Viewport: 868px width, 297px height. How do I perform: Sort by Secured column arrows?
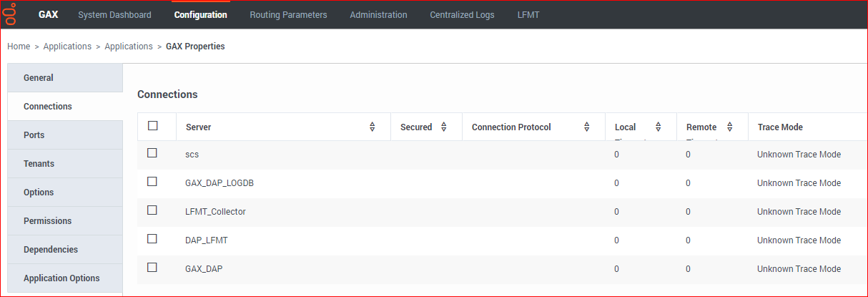(444, 127)
